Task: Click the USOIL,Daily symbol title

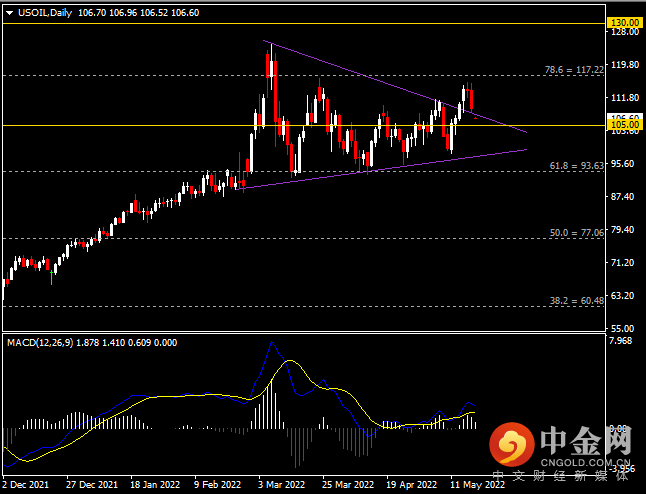Action: [44, 11]
